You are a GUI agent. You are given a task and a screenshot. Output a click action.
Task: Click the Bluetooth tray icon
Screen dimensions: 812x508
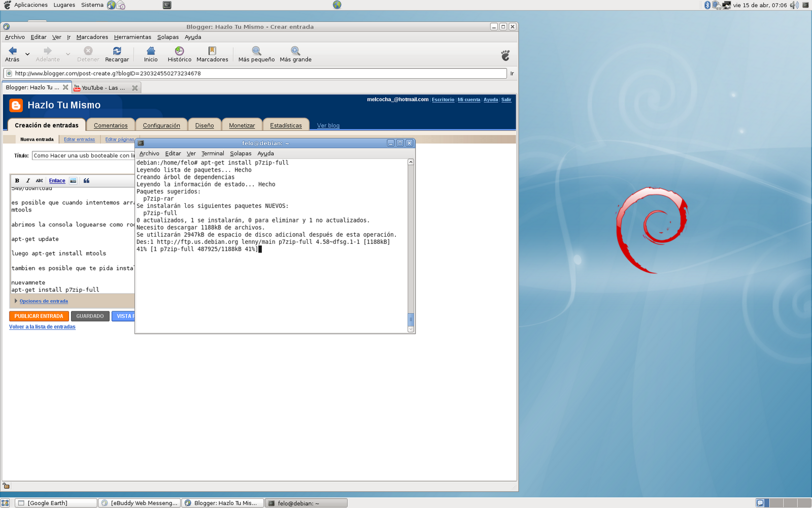[707, 5]
